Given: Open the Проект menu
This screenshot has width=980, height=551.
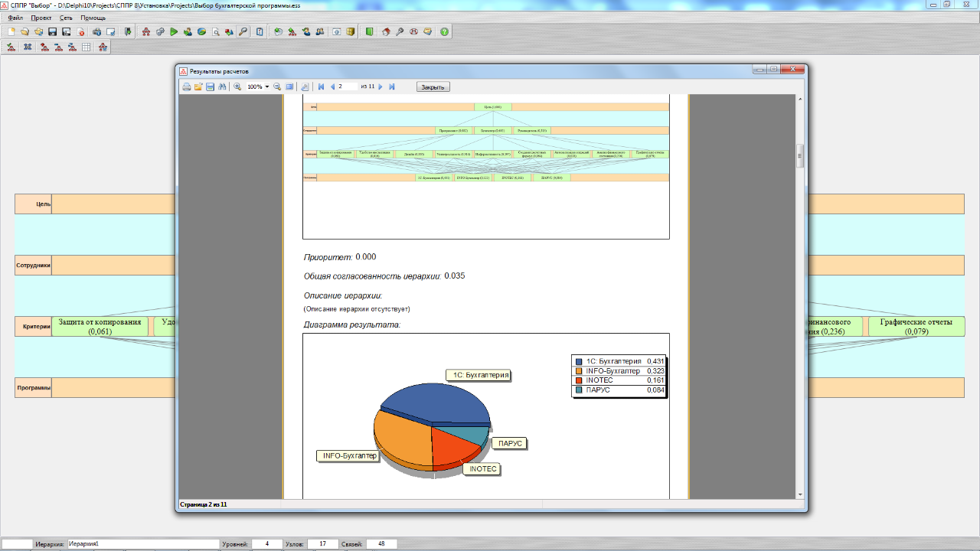Looking at the screenshot, I should (41, 18).
